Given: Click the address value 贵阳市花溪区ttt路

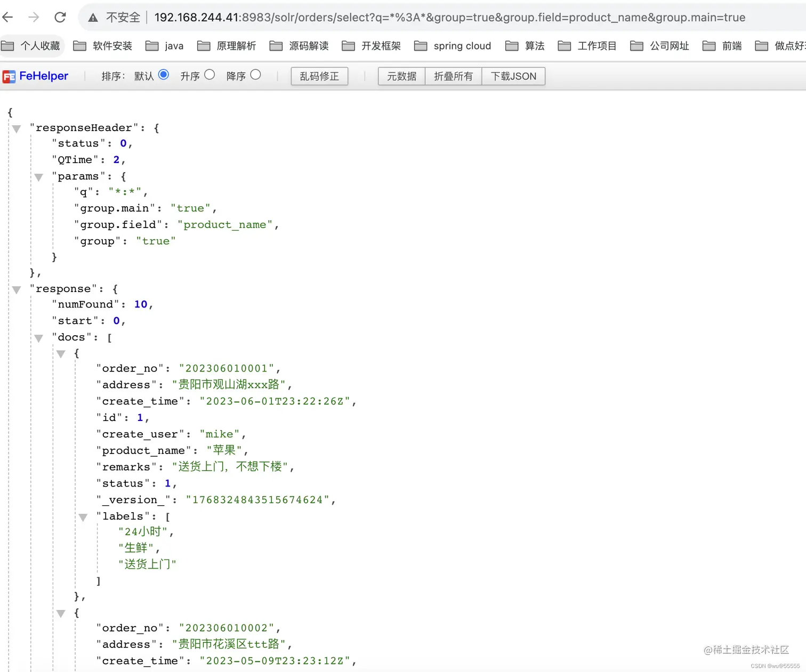Looking at the screenshot, I should tap(229, 644).
